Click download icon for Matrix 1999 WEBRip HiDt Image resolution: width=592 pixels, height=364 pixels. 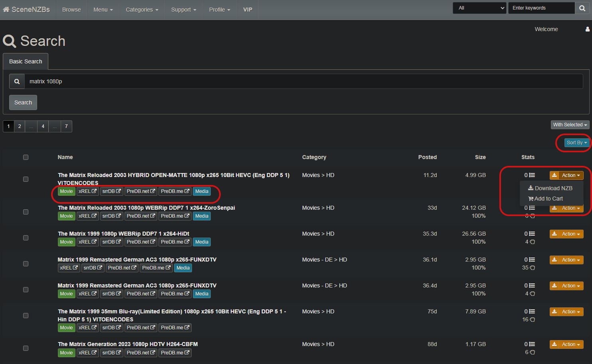click(x=554, y=234)
